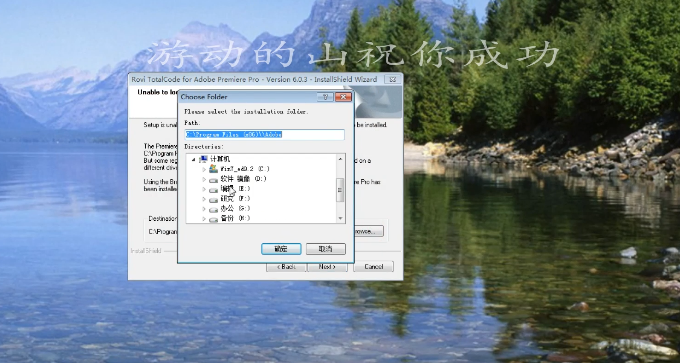Select the 软件 (D:) drive icon
Image resolution: width=680 pixels, height=363 pixels.
pyautogui.click(x=213, y=179)
